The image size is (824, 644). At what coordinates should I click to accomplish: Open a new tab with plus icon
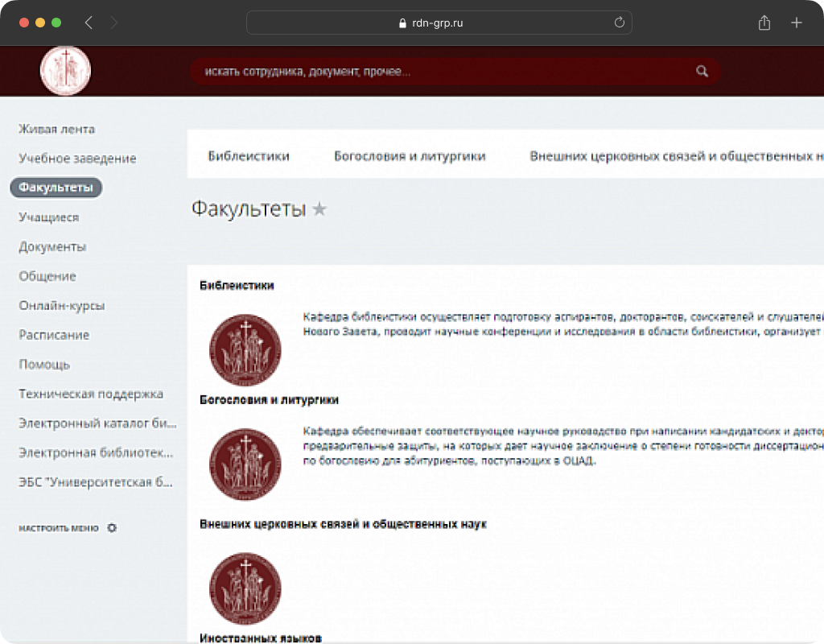pyautogui.click(x=796, y=23)
